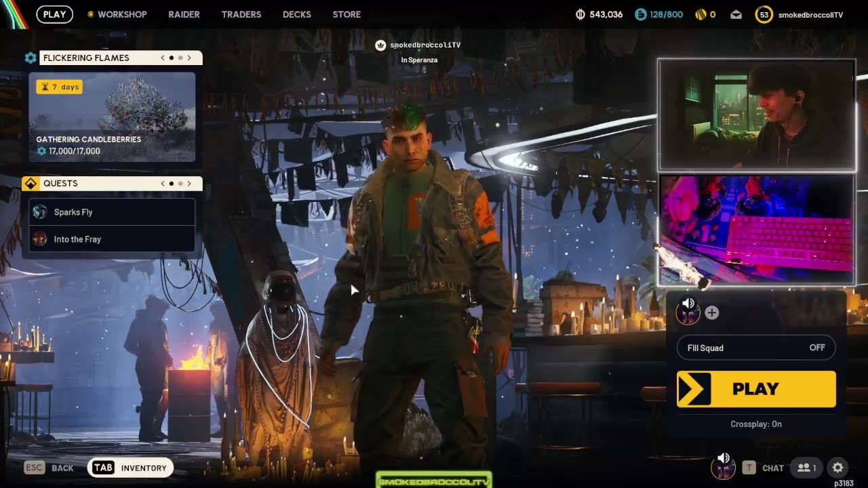Open the Into the Fray quest
868x488 pixels.
coord(112,239)
